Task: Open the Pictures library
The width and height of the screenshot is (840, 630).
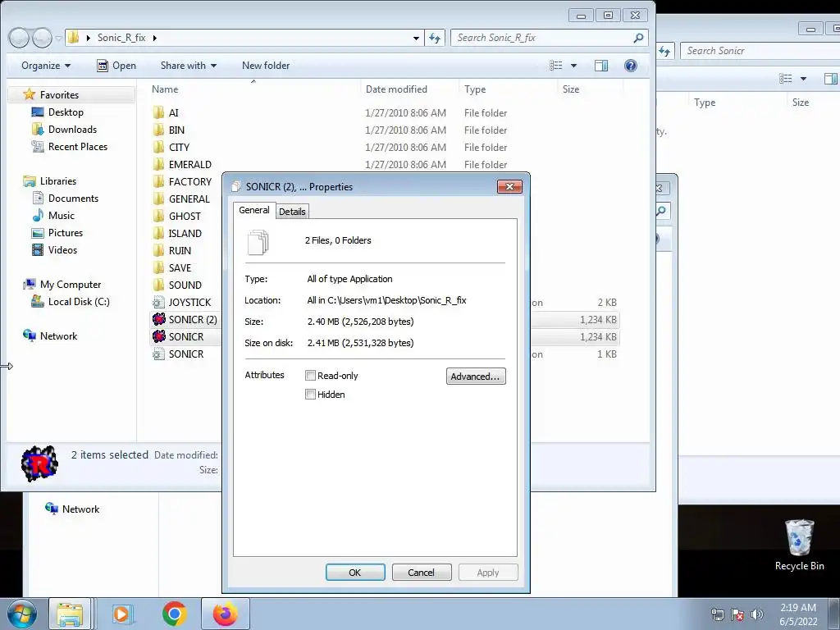Action: pos(66,232)
